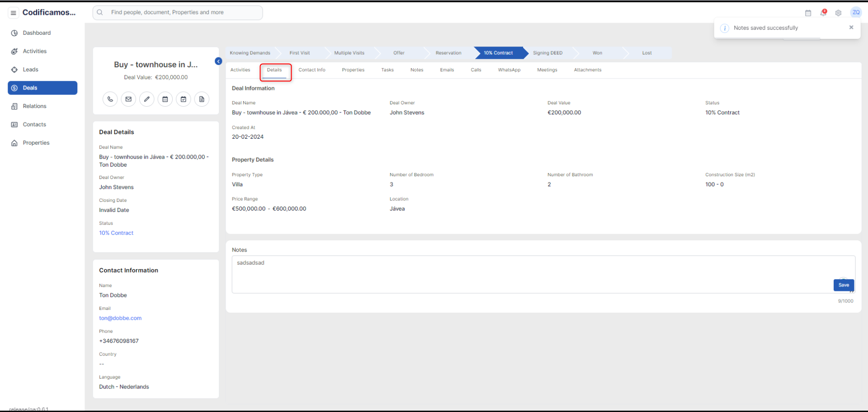Open the ZQ user avatar menu
This screenshot has width=868, height=412.
(x=856, y=13)
